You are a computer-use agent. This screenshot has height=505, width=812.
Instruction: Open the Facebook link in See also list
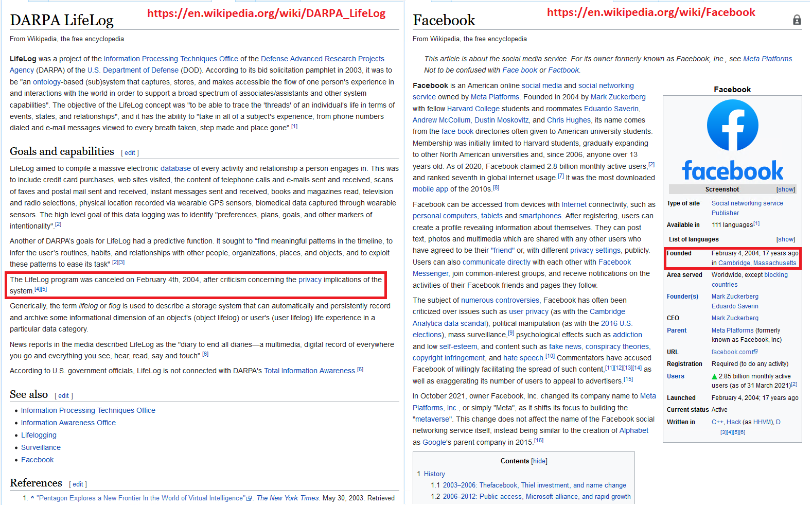click(37, 460)
